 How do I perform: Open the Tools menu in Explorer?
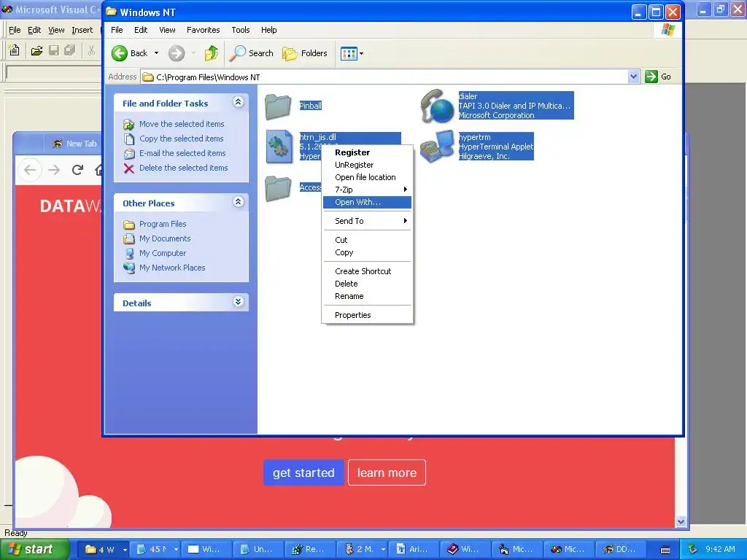[241, 30]
